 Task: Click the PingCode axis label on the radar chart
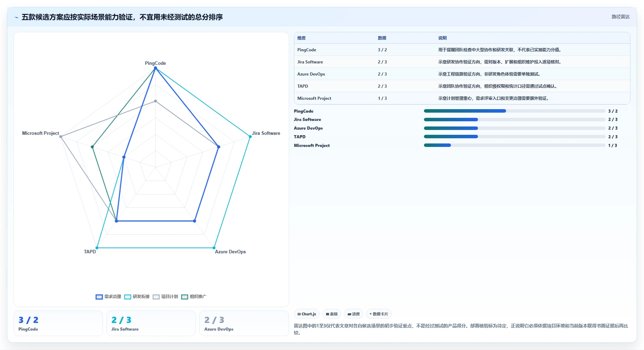tap(155, 63)
